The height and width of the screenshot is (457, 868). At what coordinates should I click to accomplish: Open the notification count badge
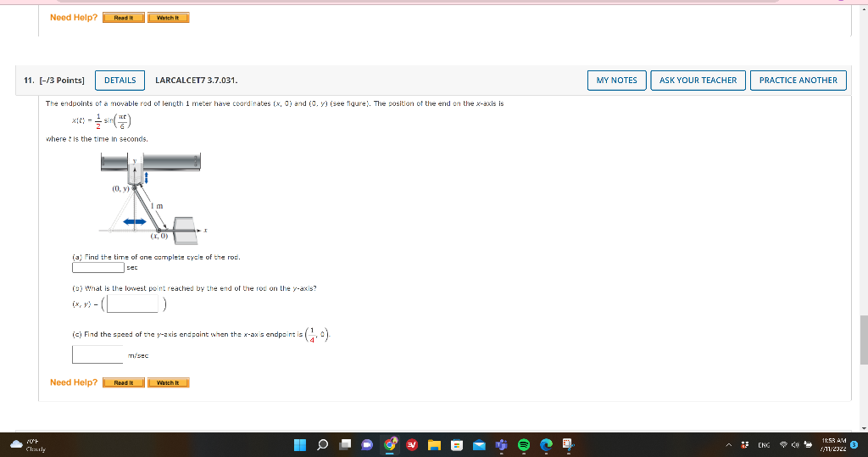click(x=854, y=445)
